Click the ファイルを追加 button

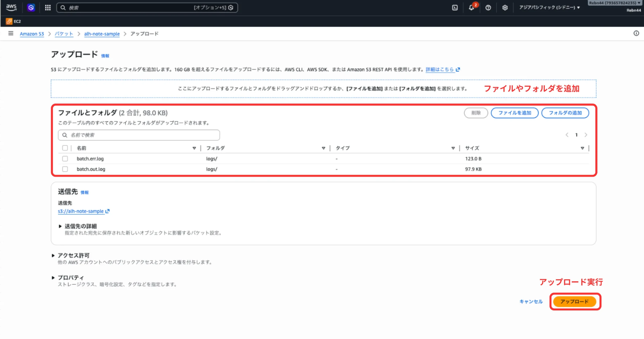[x=515, y=113]
